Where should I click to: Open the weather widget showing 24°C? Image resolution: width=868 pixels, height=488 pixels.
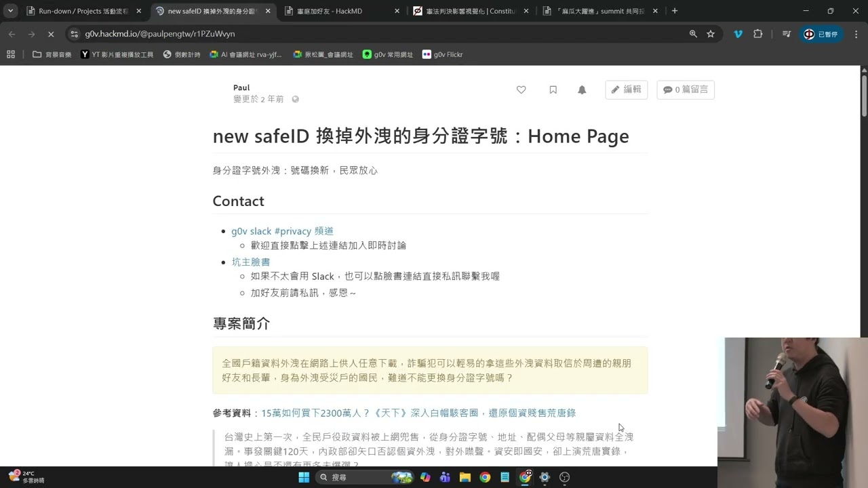point(27,476)
